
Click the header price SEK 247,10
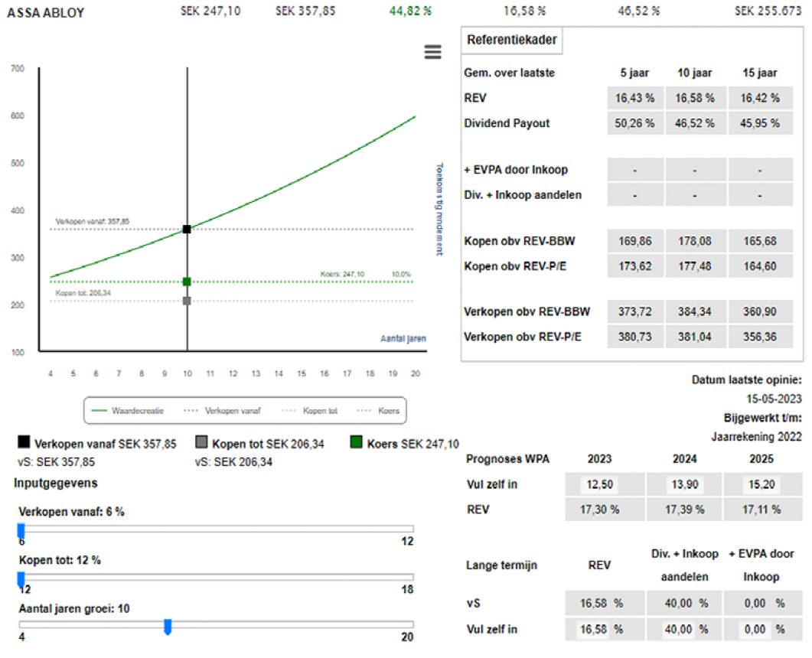210,11
